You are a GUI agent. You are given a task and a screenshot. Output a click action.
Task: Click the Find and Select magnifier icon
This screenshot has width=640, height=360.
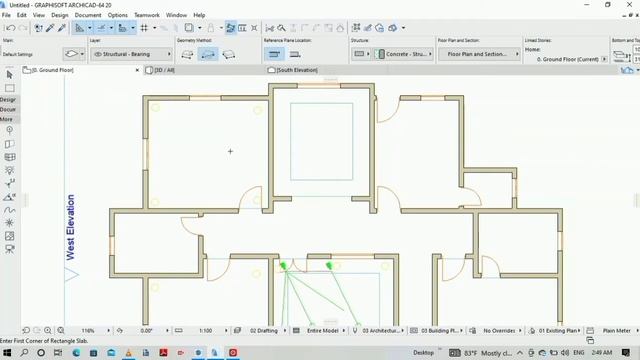(282, 28)
